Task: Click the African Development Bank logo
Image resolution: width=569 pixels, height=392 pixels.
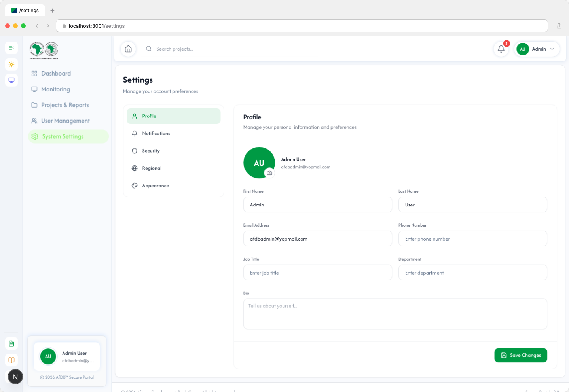Action: click(44, 51)
